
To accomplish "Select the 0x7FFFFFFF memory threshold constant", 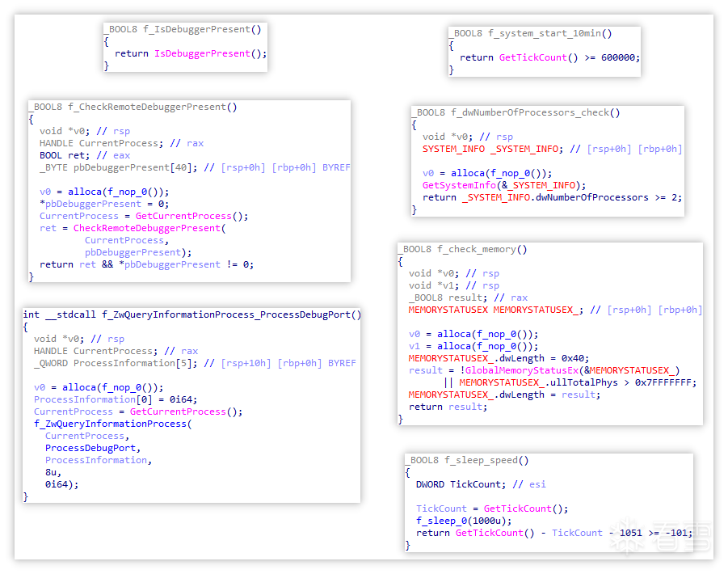I will tap(661, 382).
